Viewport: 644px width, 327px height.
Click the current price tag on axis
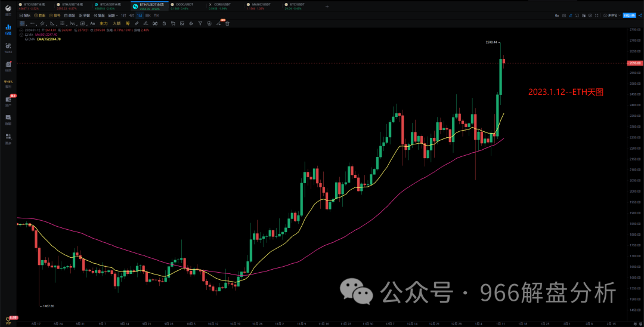coord(634,63)
